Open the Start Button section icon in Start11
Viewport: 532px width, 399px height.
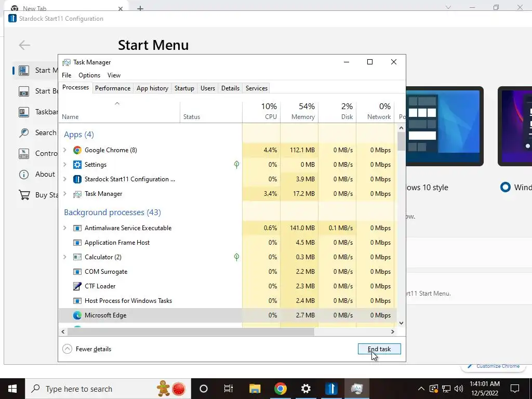pos(24,91)
